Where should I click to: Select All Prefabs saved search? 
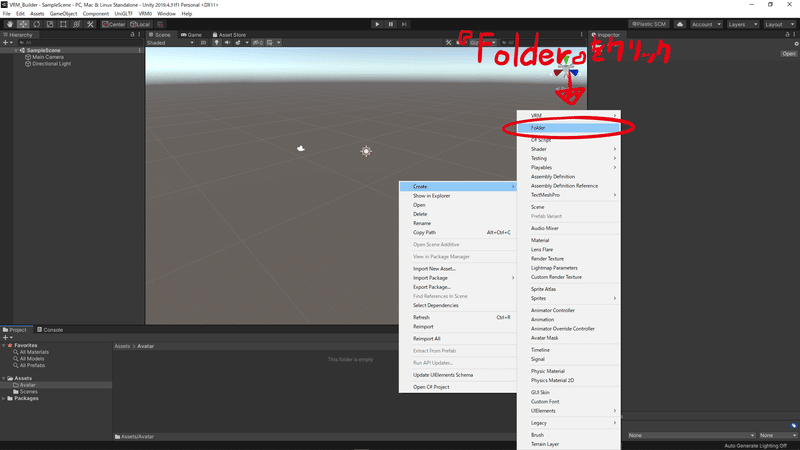32,365
